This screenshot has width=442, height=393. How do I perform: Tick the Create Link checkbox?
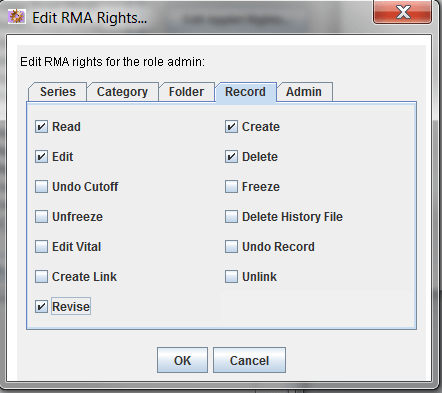pyautogui.click(x=41, y=277)
